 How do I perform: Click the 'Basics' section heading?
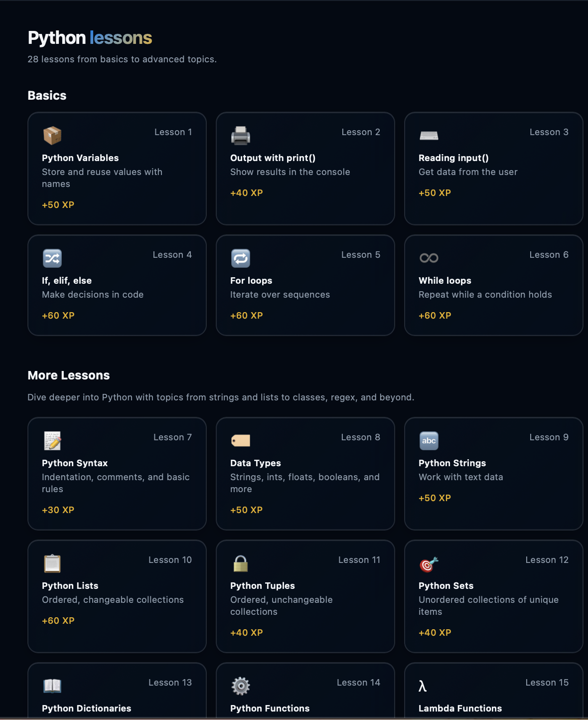pyautogui.click(x=47, y=95)
